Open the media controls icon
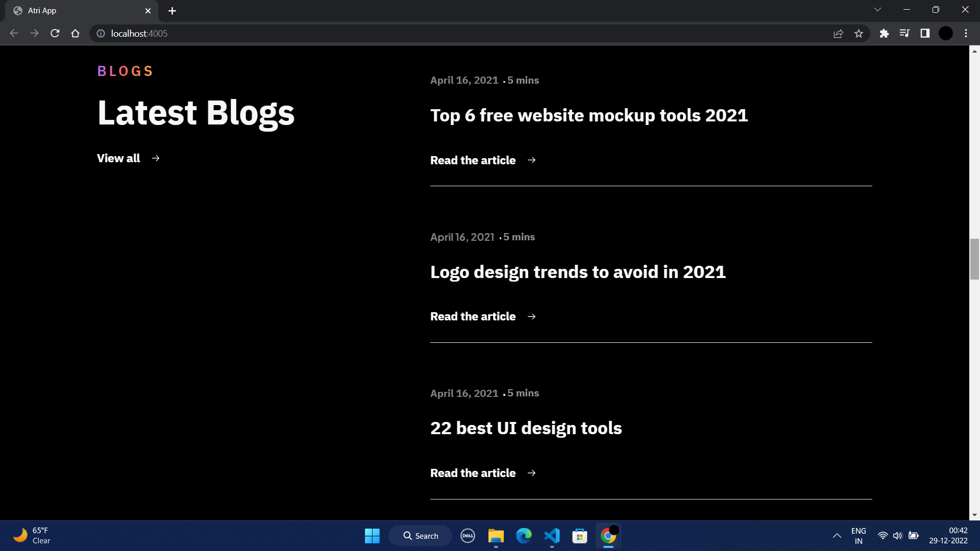The image size is (980, 551). [905, 33]
